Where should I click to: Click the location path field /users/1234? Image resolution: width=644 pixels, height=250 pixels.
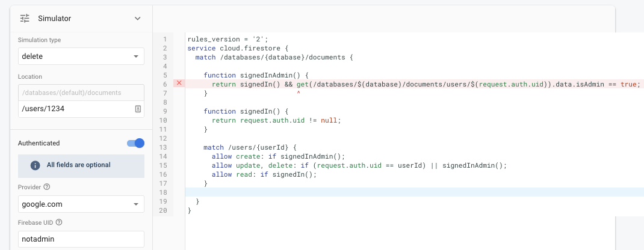81,109
